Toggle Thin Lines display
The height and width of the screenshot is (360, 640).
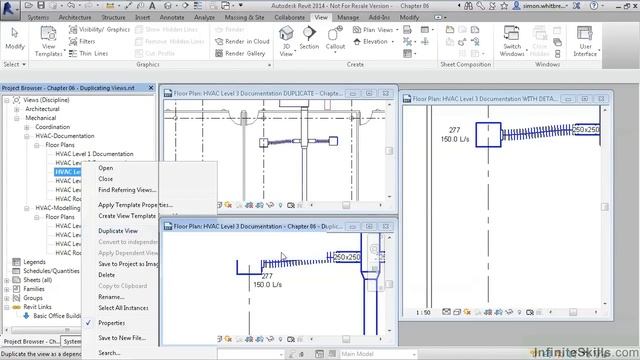point(89,53)
